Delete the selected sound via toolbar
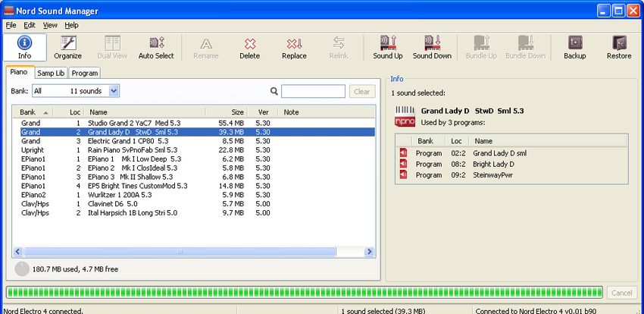Image resolution: width=644 pixels, height=314 pixels. click(x=250, y=47)
